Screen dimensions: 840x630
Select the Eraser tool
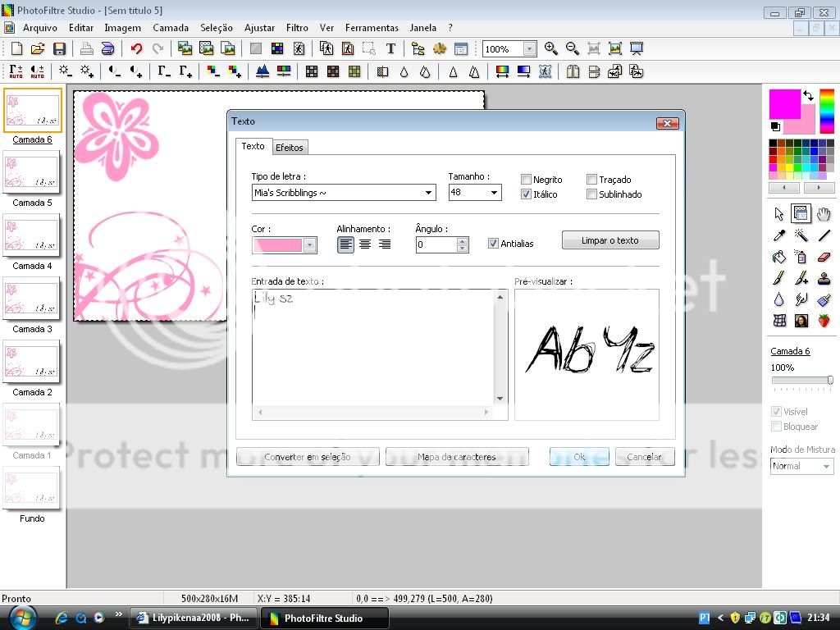click(824, 257)
